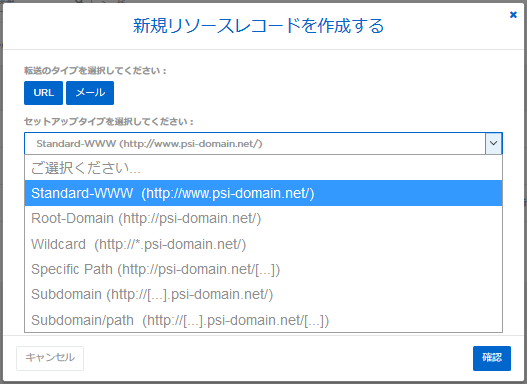This screenshot has height=384, width=527.
Task: Select Subdomain (http://[...].psi-domain.net/) option
Action: tap(263, 294)
